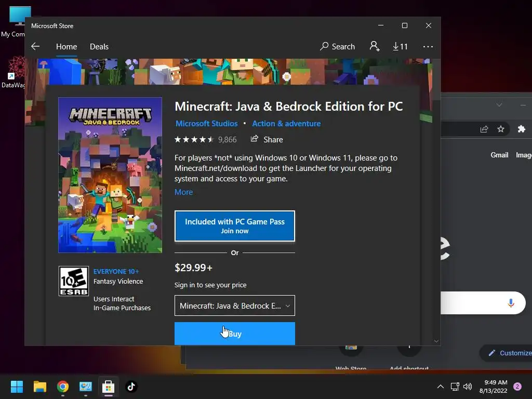Open the volume speaker icon in the tray
532x399 pixels.
468,387
